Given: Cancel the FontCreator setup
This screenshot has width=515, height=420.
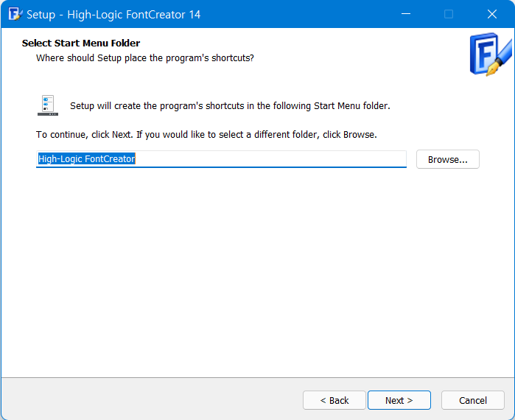Looking at the screenshot, I should [x=472, y=400].
